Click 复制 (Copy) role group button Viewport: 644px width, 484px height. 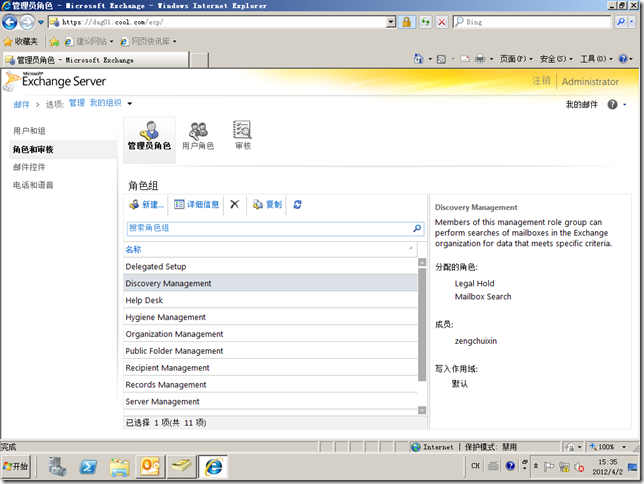267,204
